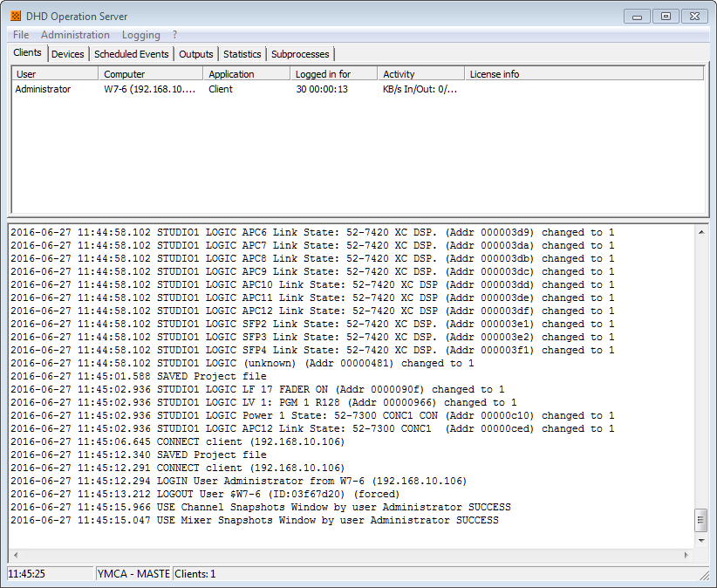
Task: Click the APC7 Link State log line
Action: coord(312,245)
